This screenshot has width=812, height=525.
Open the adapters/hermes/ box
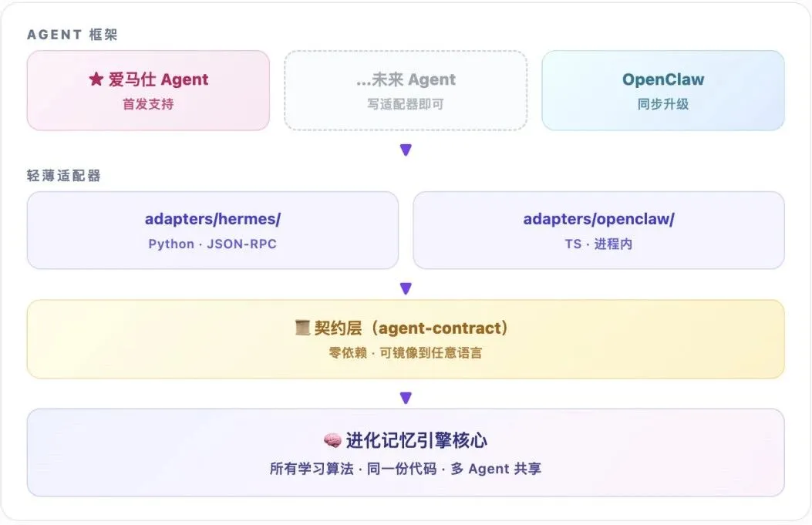point(213,231)
